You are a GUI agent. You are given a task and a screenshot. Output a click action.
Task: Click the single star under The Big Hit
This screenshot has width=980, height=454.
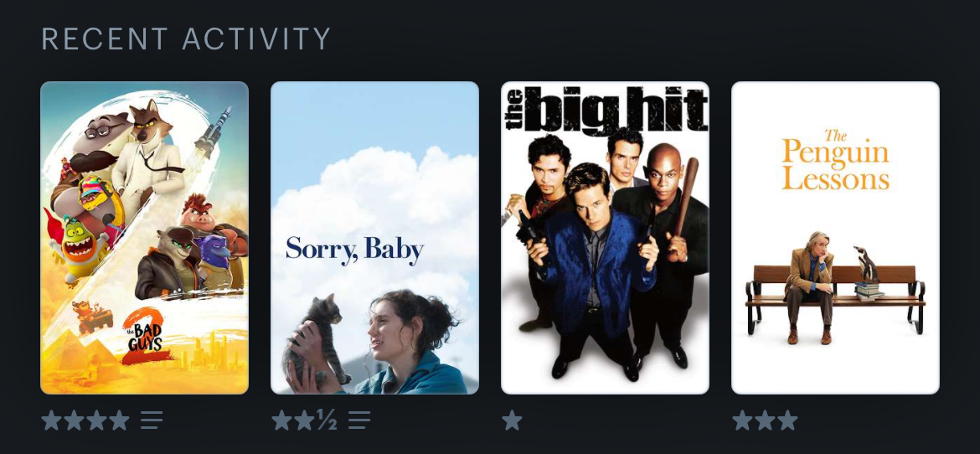pyautogui.click(x=512, y=420)
